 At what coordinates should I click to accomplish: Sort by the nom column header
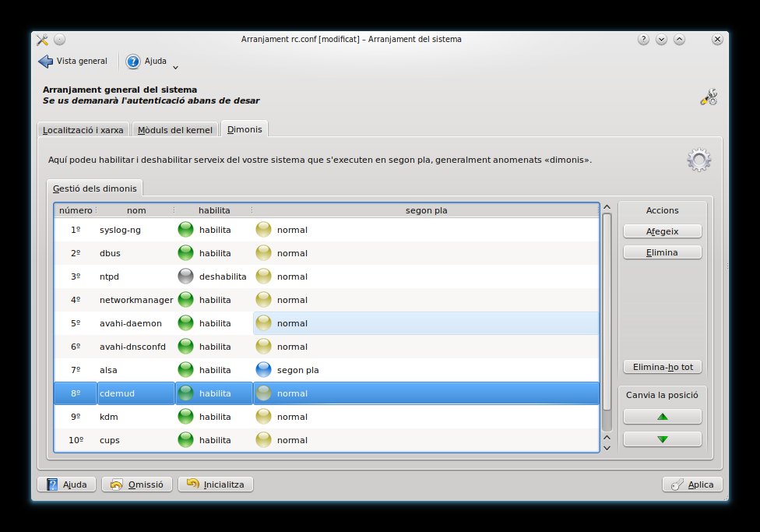pos(136,210)
